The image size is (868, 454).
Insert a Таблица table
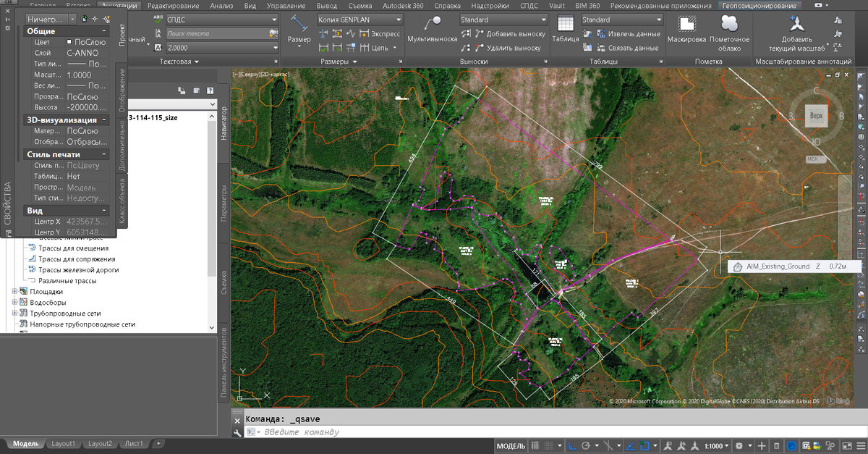565,29
